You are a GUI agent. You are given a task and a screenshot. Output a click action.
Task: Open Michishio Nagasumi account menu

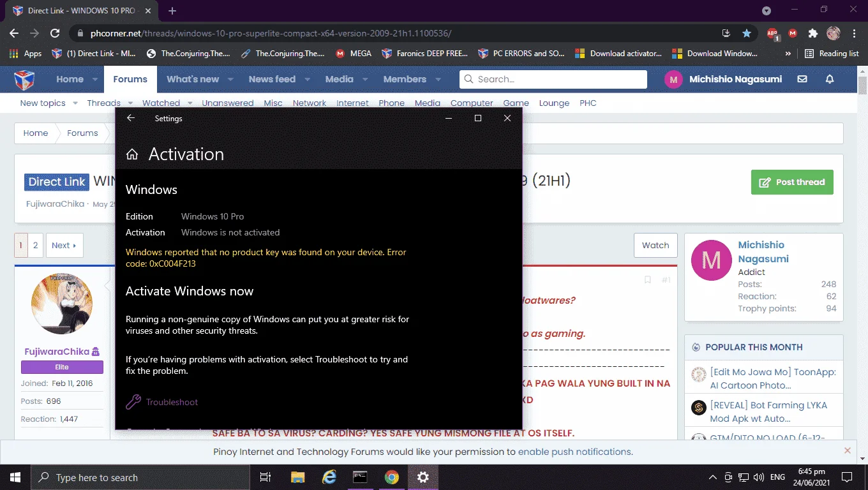tap(724, 79)
